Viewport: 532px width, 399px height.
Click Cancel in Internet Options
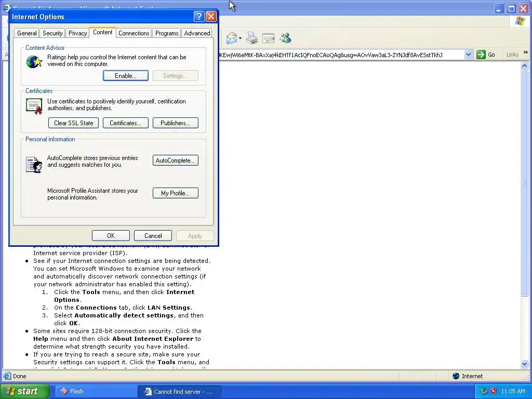click(153, 235)
